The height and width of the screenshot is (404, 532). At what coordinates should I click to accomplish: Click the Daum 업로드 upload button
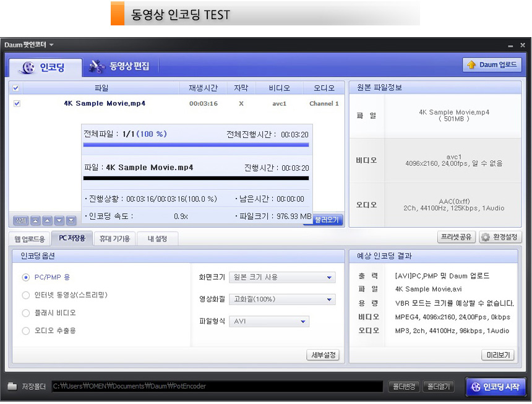click(492, 65)
